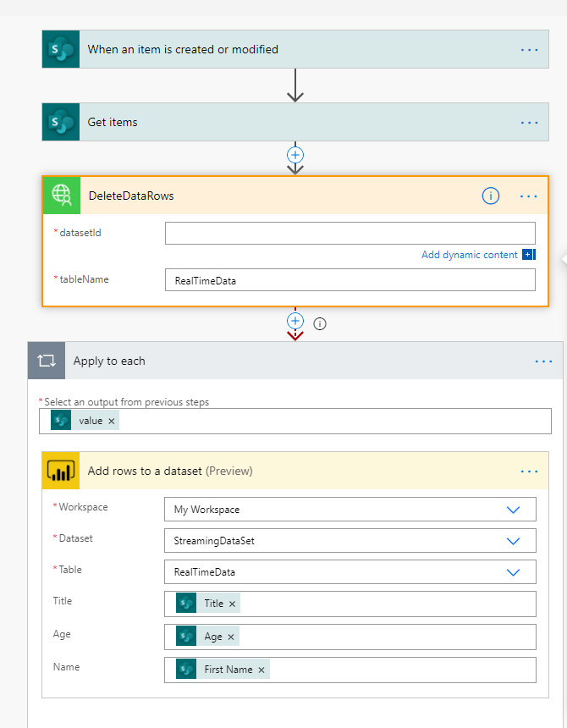Expand the Workspace dropdown
The height and width of the screenshot is (728, 567).
pyautogui.click(x=513, y=510)
